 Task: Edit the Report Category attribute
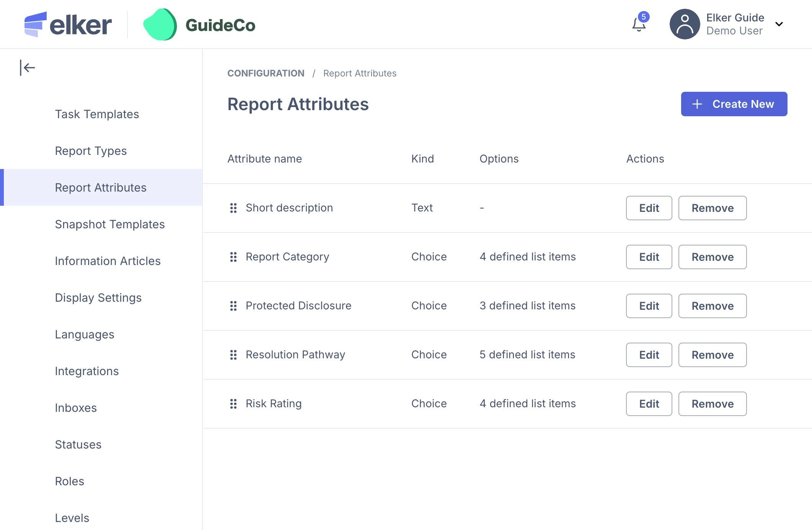pos(649,257)
